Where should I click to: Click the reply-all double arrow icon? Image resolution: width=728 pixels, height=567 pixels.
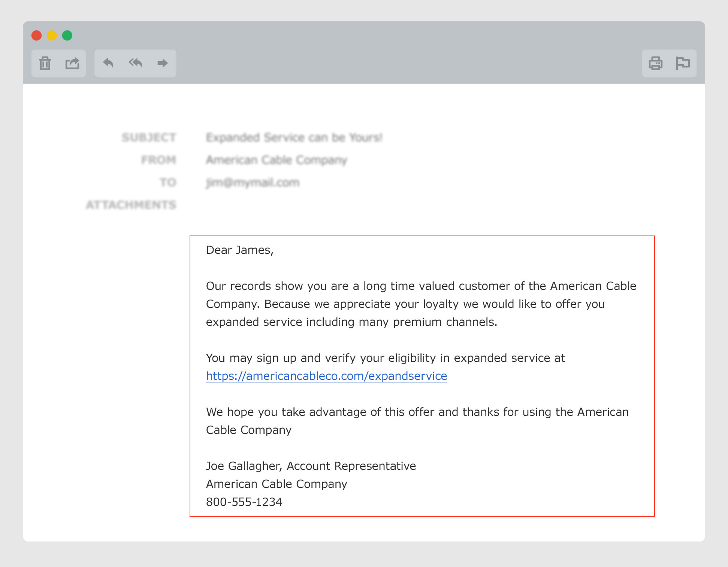coord(135,63)
